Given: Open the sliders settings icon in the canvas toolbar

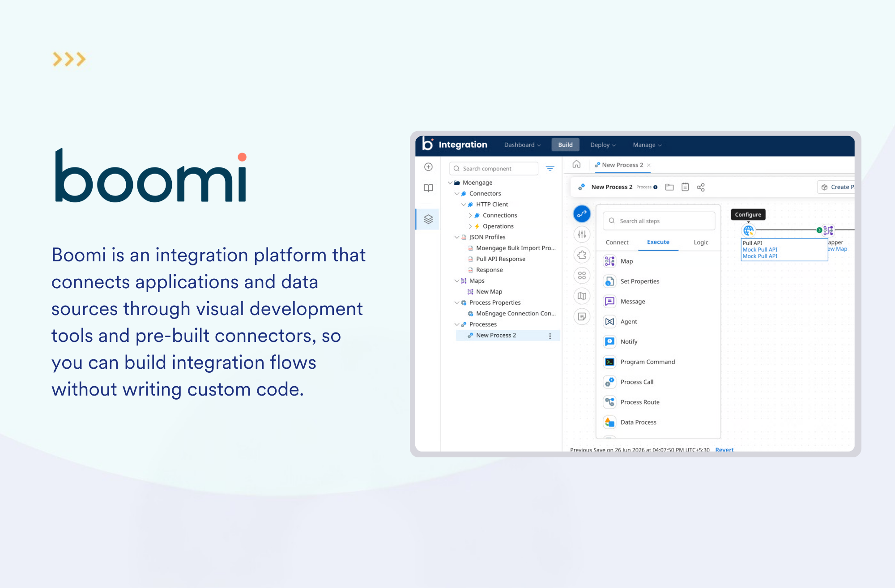Looking at the screenshot, I should [582, 234].
